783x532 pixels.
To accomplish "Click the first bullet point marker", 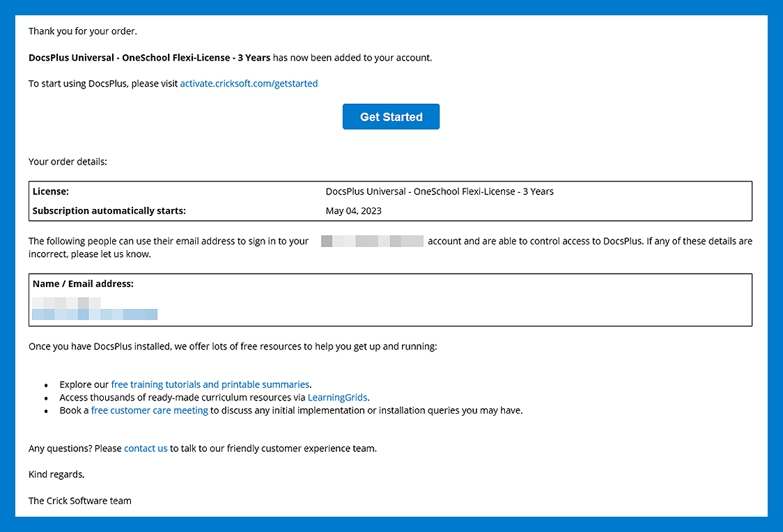I will 46,385.
